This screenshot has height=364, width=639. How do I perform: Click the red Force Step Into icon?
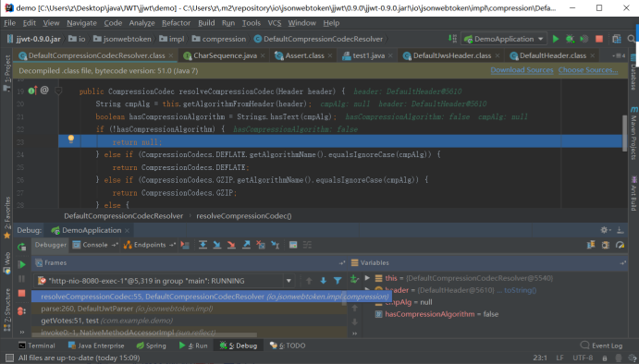(231, 245)
